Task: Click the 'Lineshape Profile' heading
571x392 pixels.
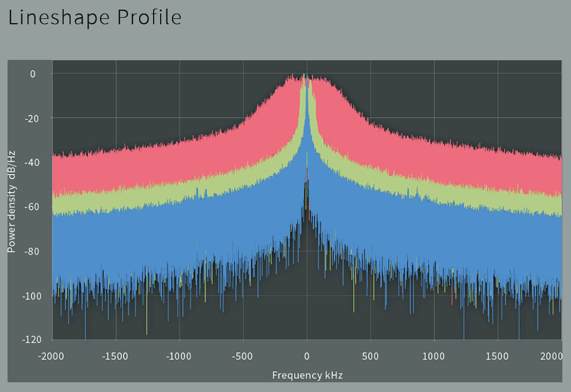Action: [95, 17]
